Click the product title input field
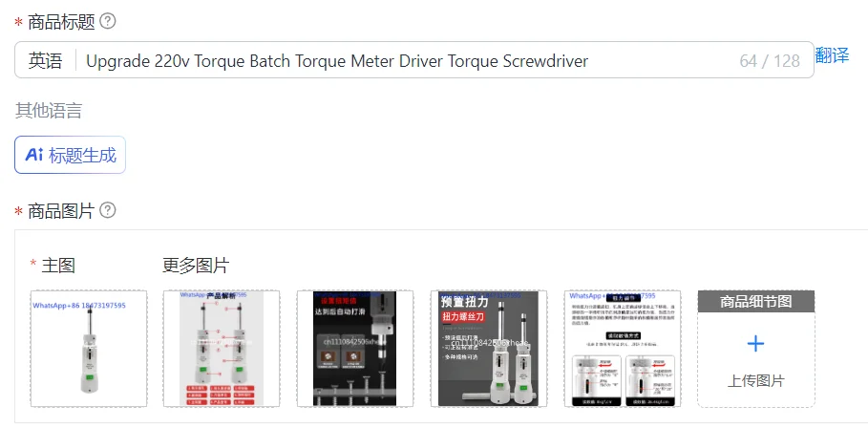Image resolution: width=868 pixels, height=428 pixels. click(414, 60)
